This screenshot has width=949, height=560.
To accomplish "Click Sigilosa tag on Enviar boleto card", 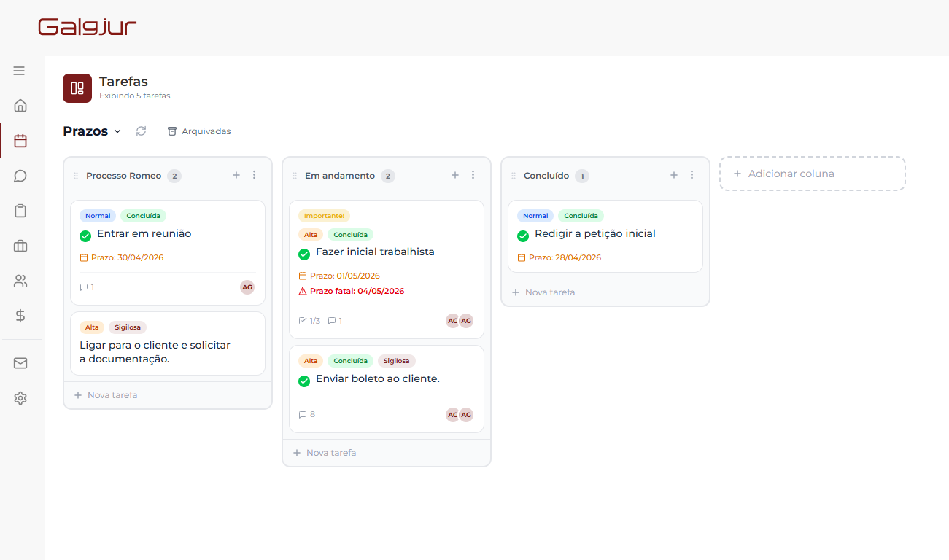I will 397,361.
